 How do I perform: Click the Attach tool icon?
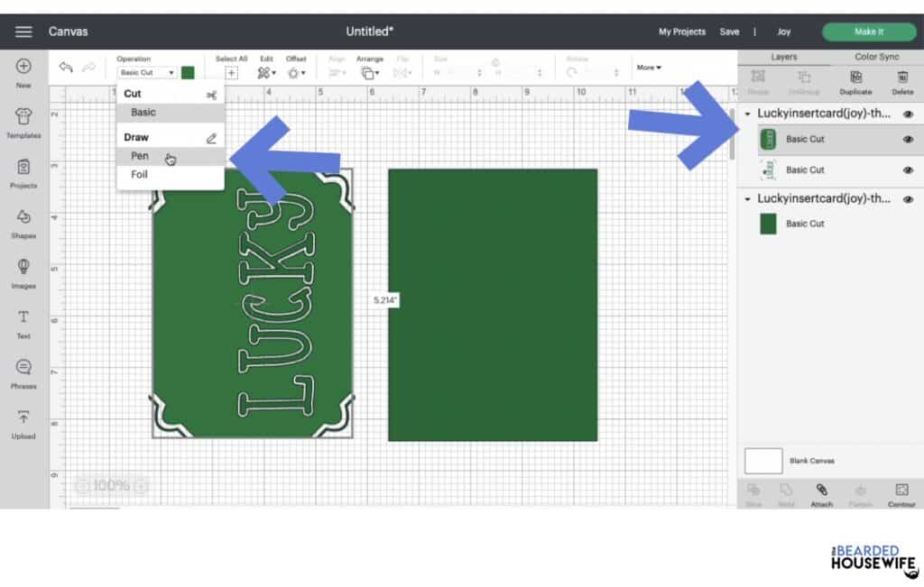(x=821, y=491)
